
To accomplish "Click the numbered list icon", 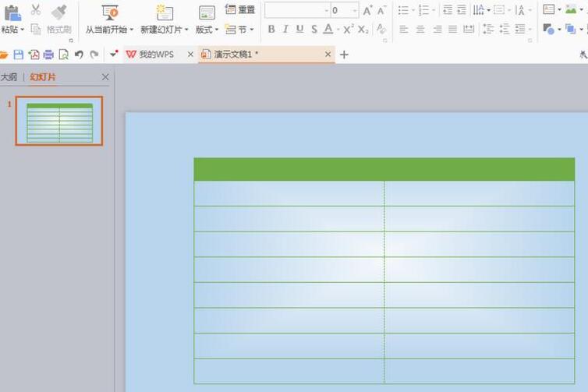I will [423, 10].
